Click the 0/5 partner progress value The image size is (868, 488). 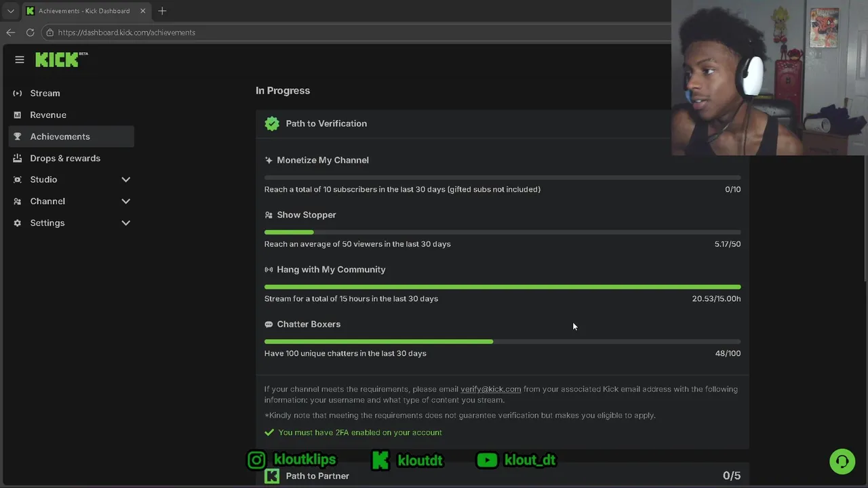732,476
